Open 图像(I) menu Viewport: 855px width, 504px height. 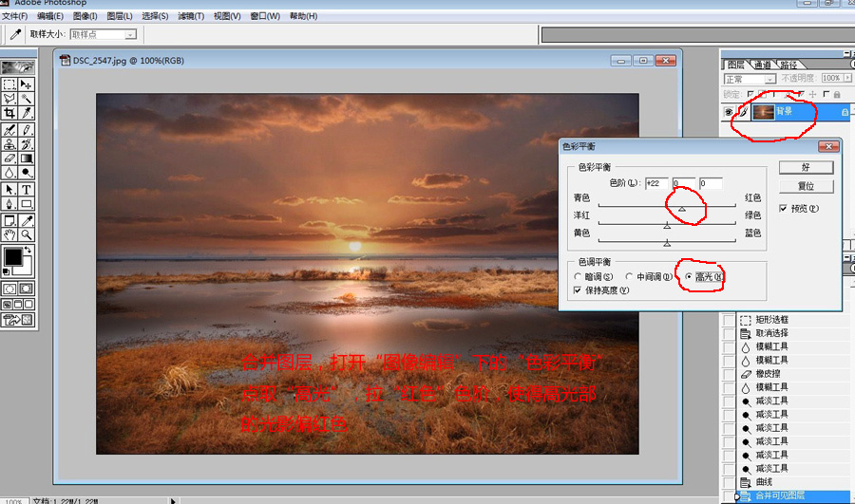click(85, 16)
